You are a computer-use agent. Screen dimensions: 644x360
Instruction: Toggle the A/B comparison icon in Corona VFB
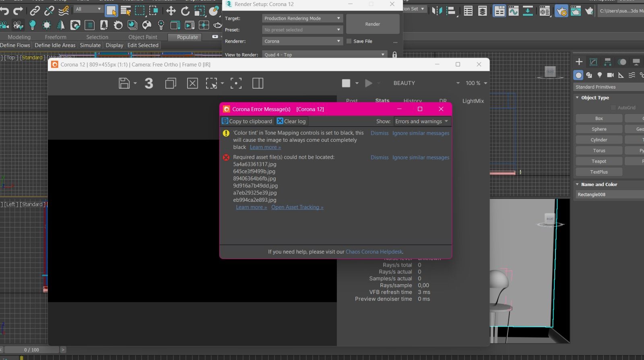coord(258,83)
